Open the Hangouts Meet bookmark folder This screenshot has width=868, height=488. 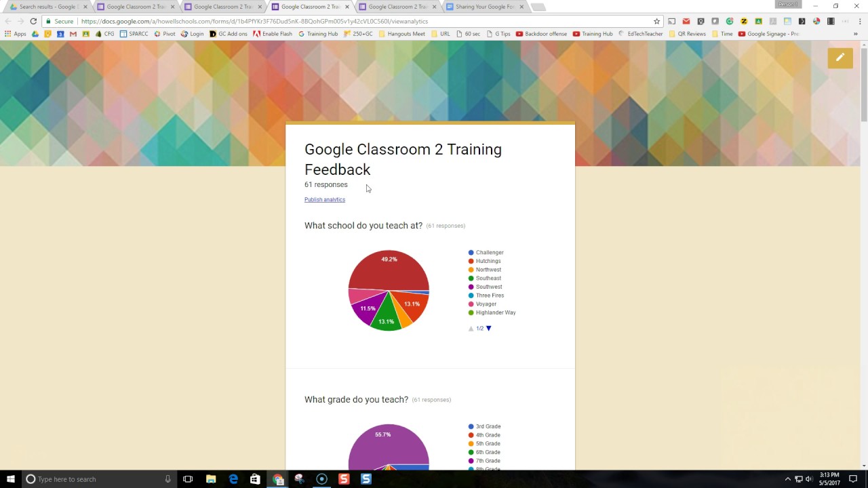coord(402,34)
